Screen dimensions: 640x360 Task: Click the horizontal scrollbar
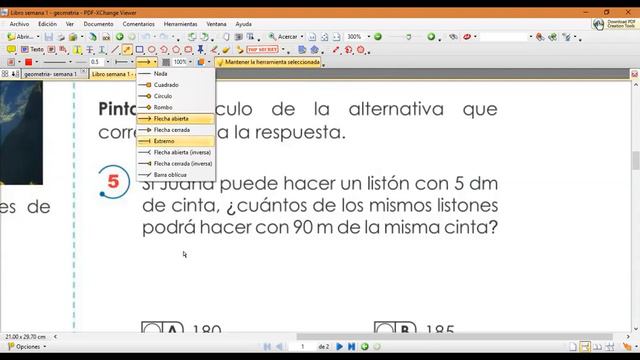click(x=454, y=336)
